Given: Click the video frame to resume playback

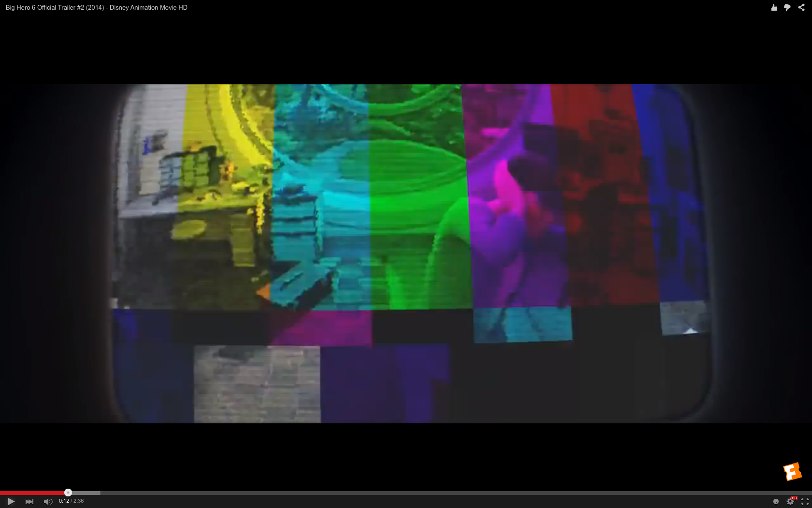Looking at the screenshot, I should point(406,254).
